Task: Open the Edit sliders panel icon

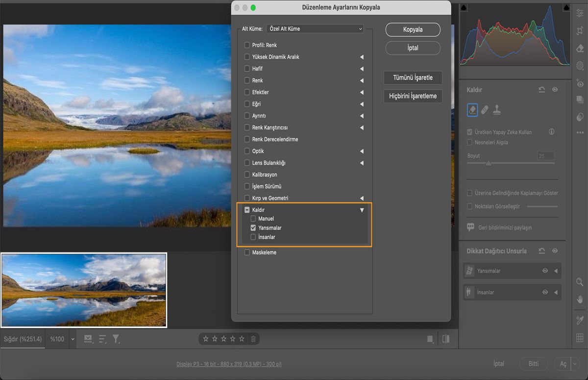Action: coord(580,13)
